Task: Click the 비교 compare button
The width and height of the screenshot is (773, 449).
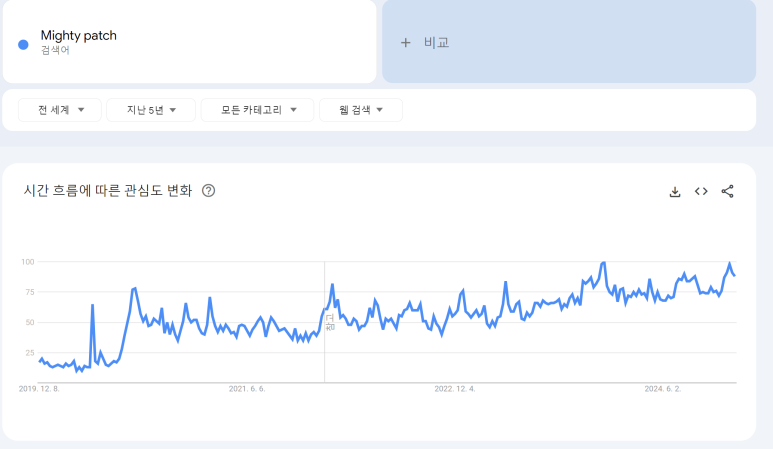Action: point(569,41)
